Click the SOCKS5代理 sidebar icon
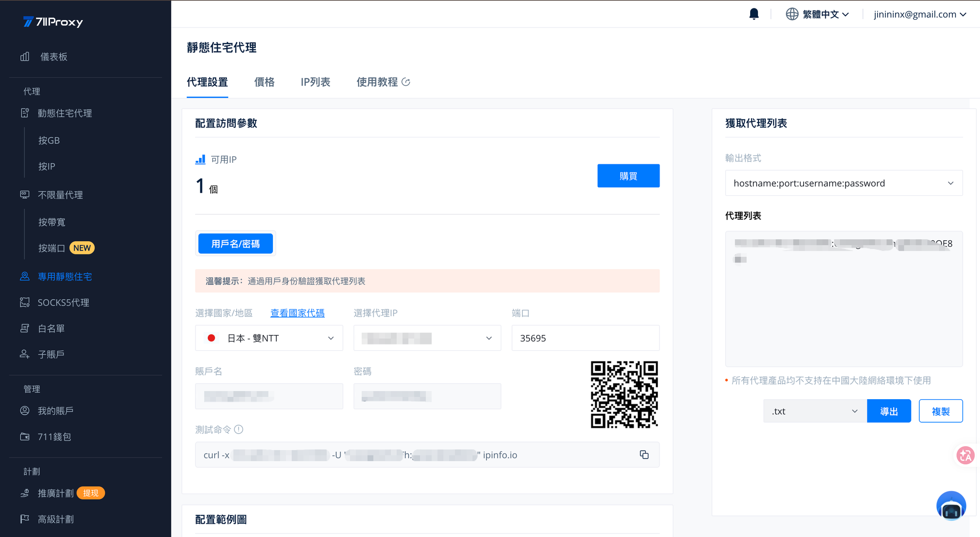 click(25, 303)
